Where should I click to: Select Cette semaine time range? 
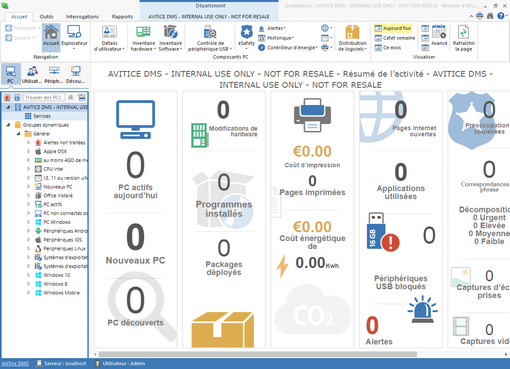click(395, 38)
